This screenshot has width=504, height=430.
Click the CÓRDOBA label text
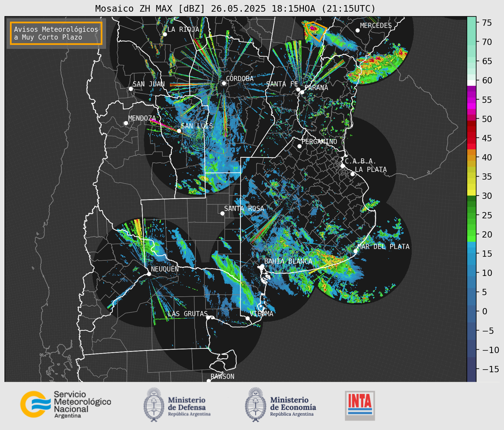[x=240, y=79]
